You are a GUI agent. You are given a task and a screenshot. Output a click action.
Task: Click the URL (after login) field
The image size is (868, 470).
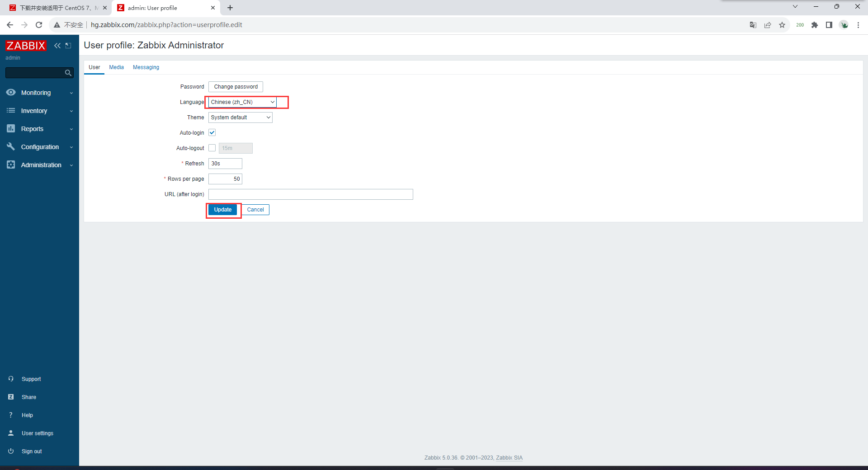311,194
